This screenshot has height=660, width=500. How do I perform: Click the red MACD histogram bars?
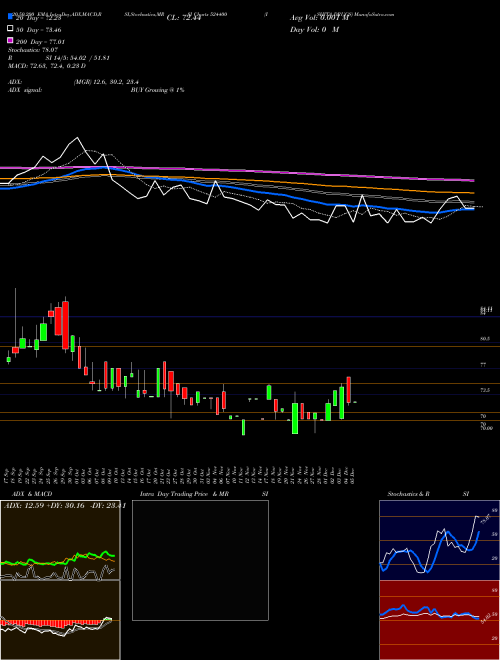point(52,623)
